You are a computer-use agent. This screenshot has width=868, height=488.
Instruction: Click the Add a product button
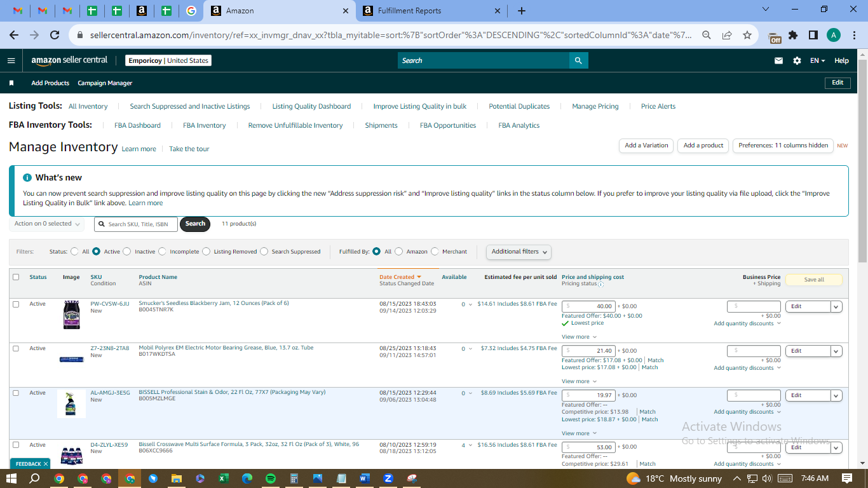[x=703, y=146]
